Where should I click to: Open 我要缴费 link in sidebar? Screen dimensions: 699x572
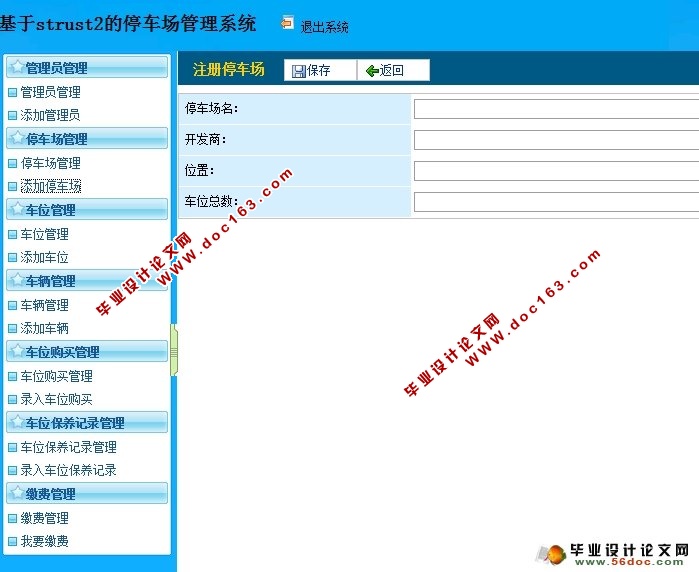coord(44,541)
